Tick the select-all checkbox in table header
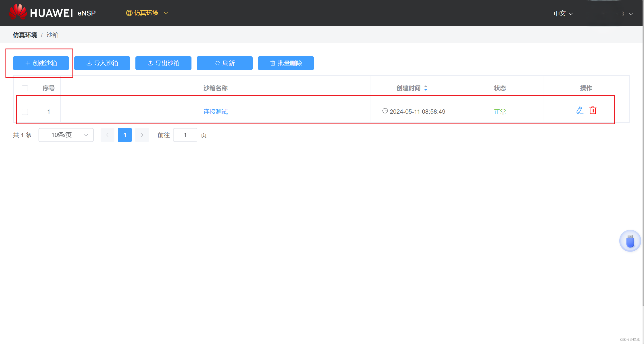 click(x=25, y=88)
